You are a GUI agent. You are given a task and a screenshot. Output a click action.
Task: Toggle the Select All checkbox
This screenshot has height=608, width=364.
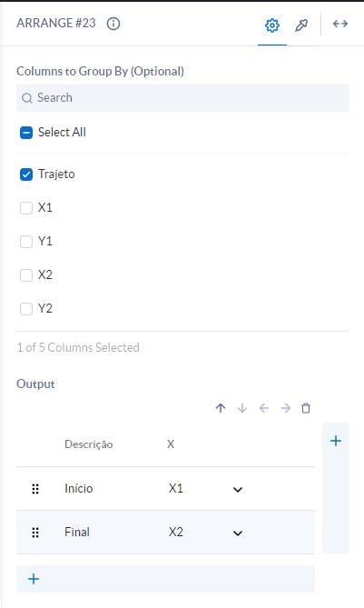click(26, 133)
